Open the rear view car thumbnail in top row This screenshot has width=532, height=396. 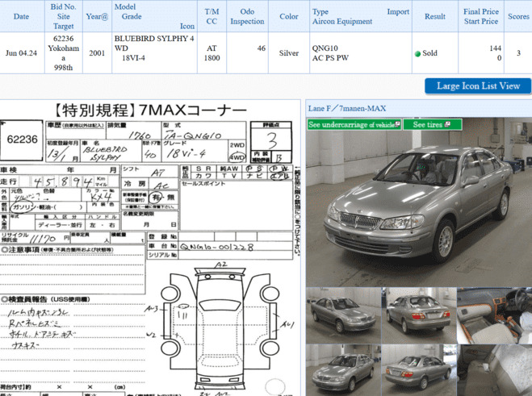click(417, 315)
